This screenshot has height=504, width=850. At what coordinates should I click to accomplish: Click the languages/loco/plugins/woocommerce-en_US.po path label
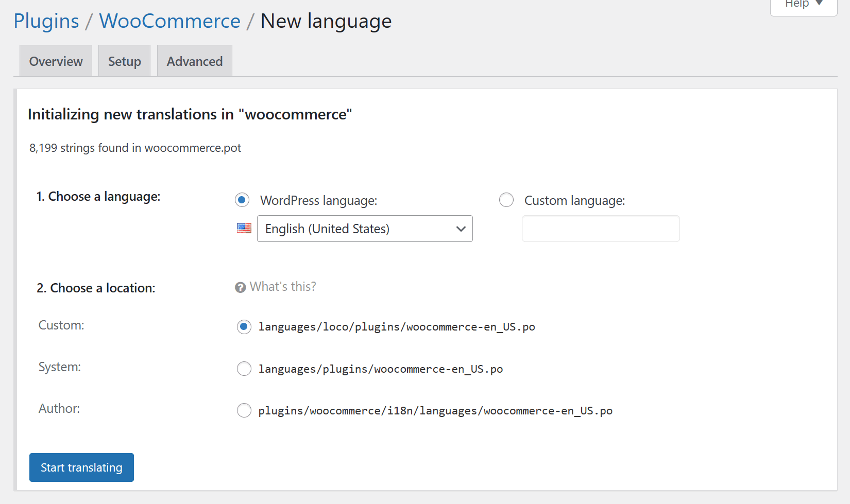[x=397, y=326]
